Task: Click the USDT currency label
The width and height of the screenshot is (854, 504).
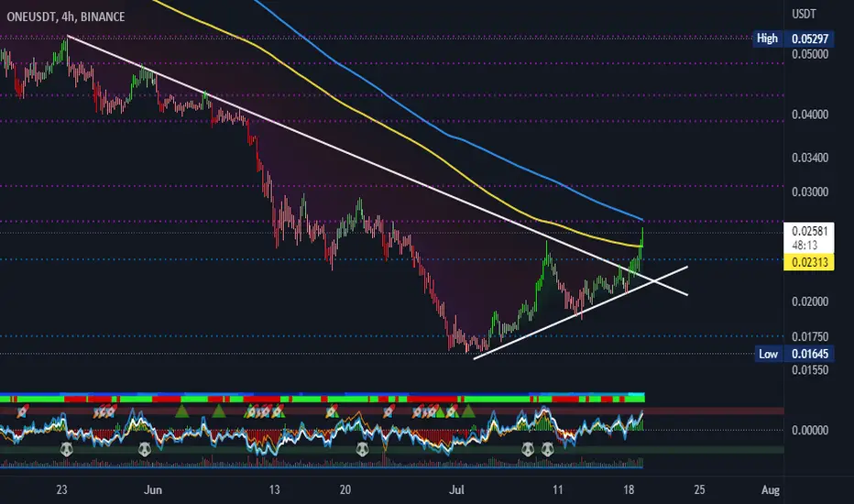Action: (x=804, y=14)
